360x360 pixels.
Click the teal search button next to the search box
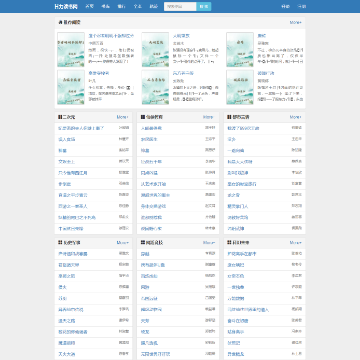(x=204, y=6)
